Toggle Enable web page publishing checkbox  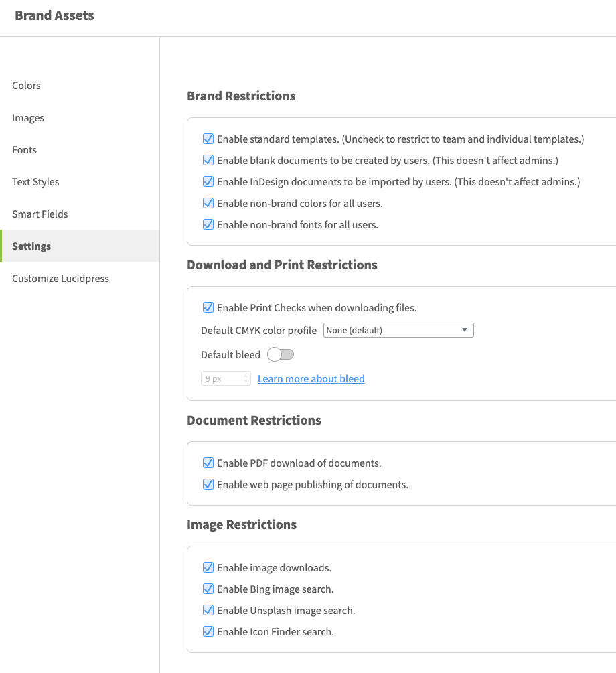208,484
